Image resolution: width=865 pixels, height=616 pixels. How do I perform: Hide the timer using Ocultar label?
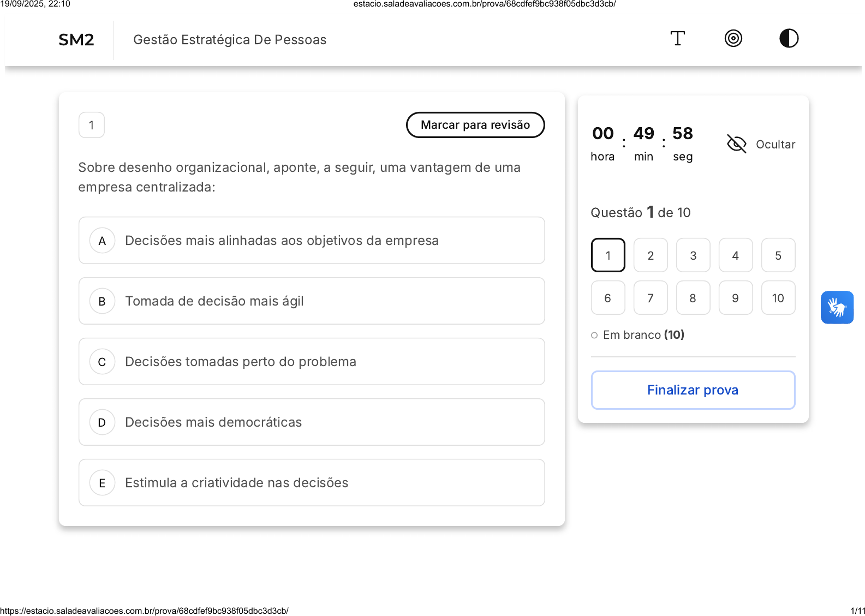click(x=775, y=145)
